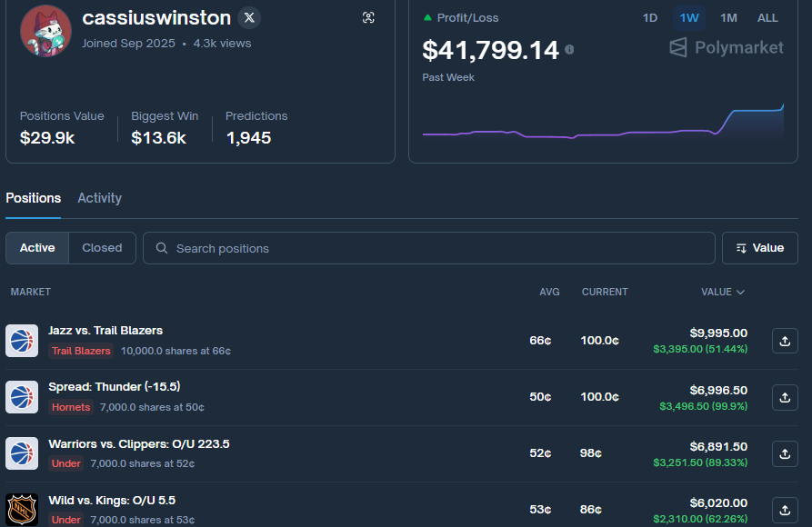Click the Warriors vs. Clippers basketball icon

(22, 453)
